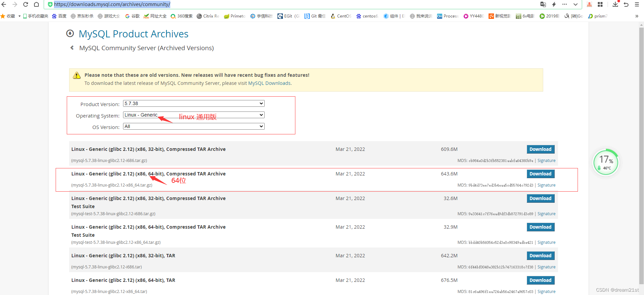This screenshot has height=295, width=644.
Task: Download 32-bit Test Suite 32.6M
Action: click(x=540, y=198)
